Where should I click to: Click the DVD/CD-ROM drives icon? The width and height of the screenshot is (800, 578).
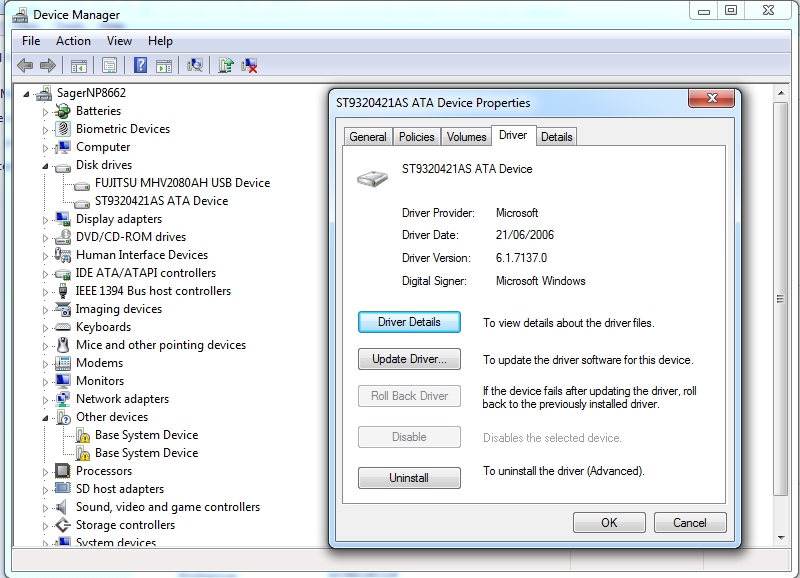pos(63,237)
